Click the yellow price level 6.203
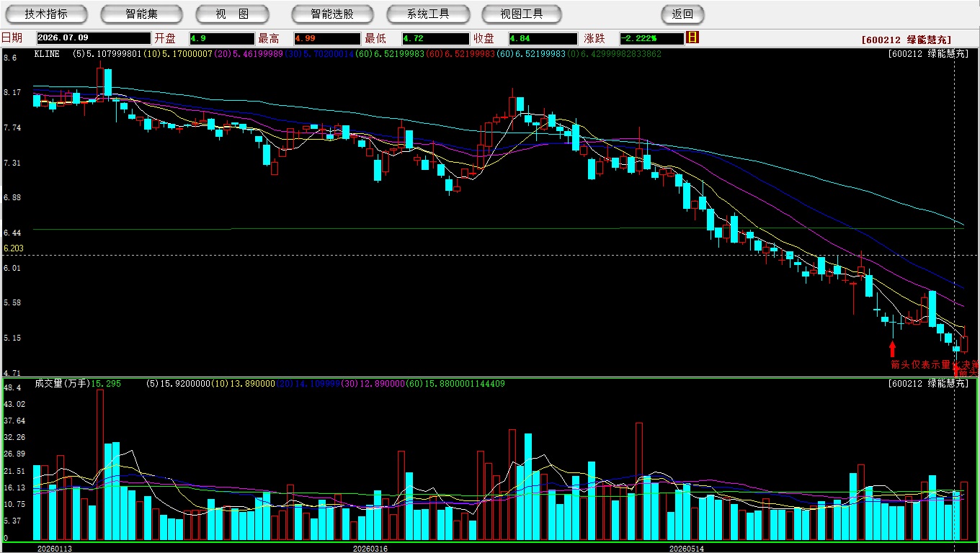 14,248
